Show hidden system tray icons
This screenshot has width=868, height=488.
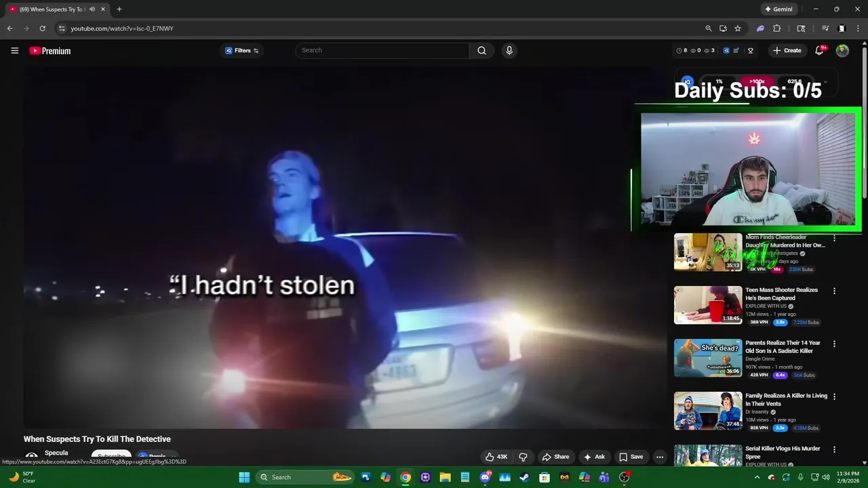tap(757, 477)
